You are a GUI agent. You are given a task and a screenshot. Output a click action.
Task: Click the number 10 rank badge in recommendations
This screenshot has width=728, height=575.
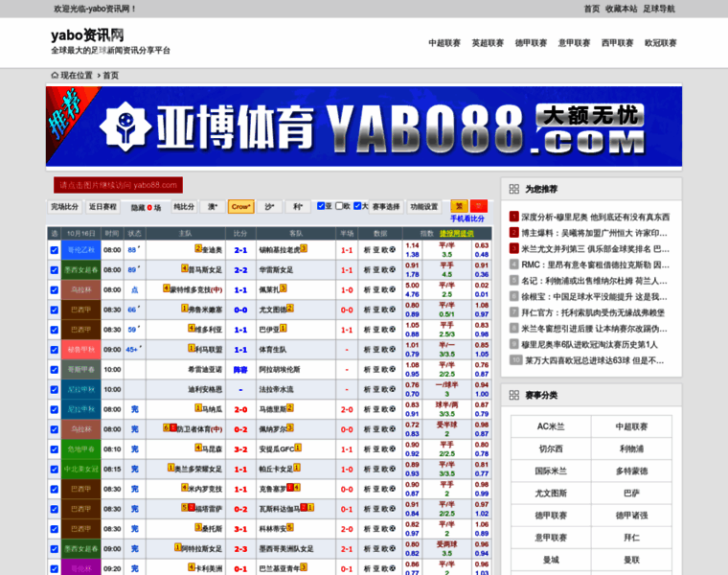[x=515, y=360]
